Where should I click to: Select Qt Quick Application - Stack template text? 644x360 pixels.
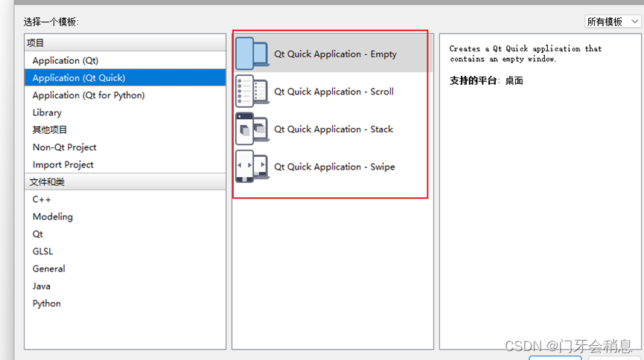[x=334, y=129]
